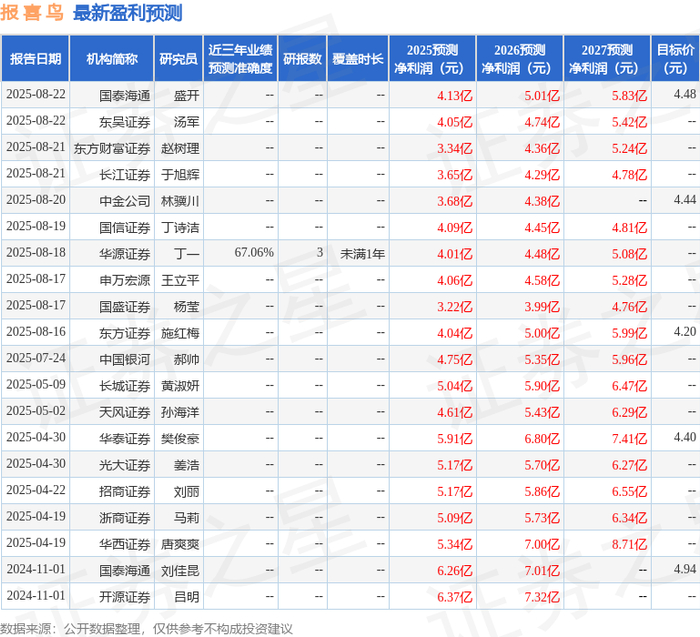The height and width of the screenshot is (637, 700).
Task: Click the 2027预测净利润 column header
Action: point(607,59)
